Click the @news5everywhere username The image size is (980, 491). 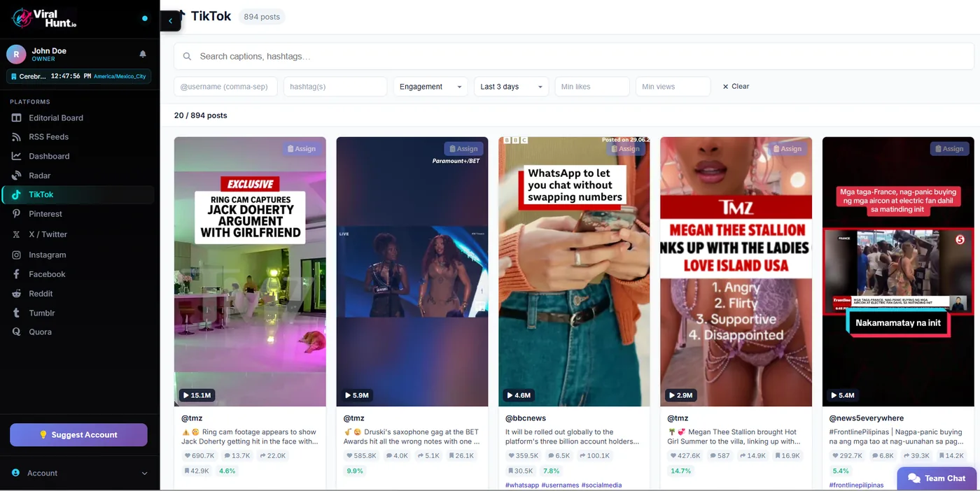[x=867, y=418]
